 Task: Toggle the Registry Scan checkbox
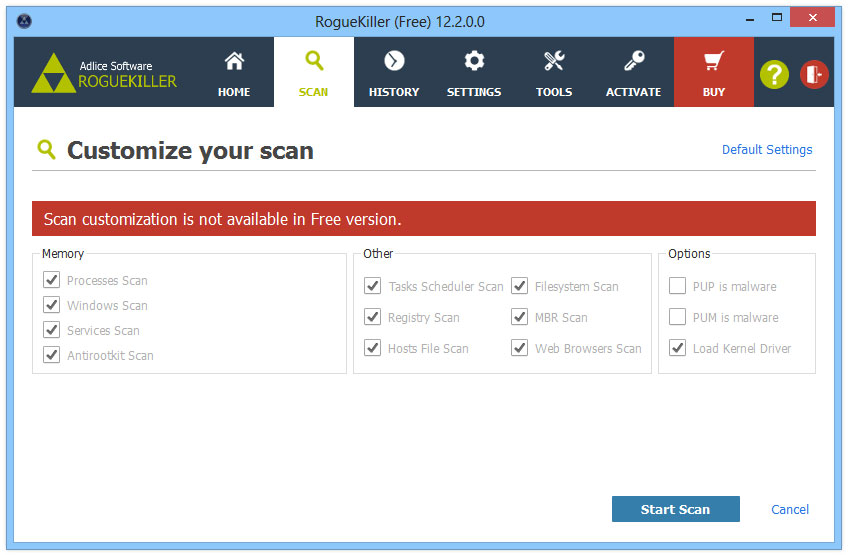tap(373, 317)
